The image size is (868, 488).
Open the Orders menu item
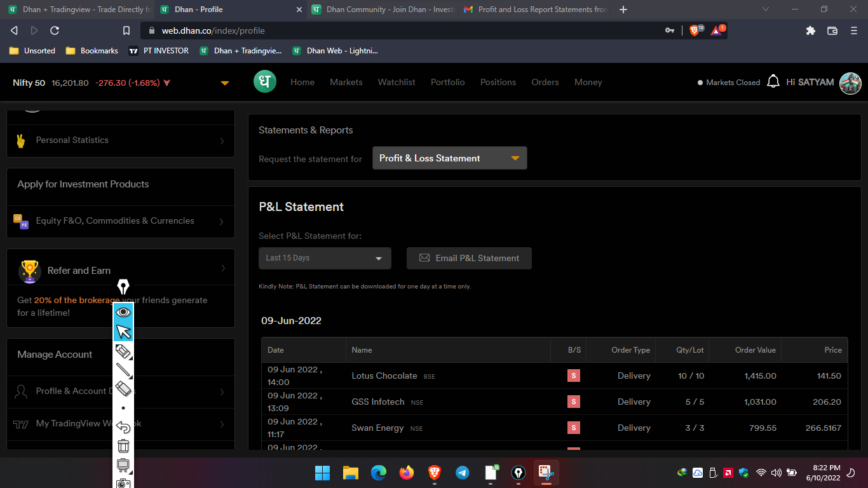[545, 82]
